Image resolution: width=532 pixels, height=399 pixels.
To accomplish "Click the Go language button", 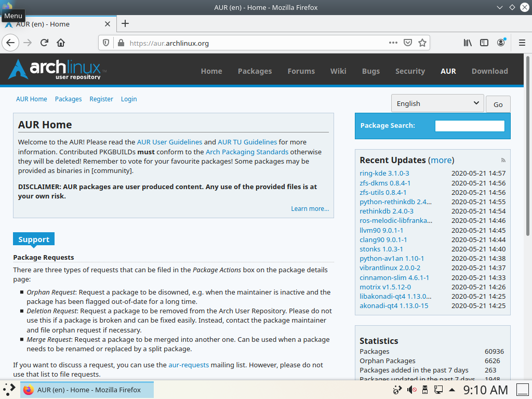I will (498, 104).
